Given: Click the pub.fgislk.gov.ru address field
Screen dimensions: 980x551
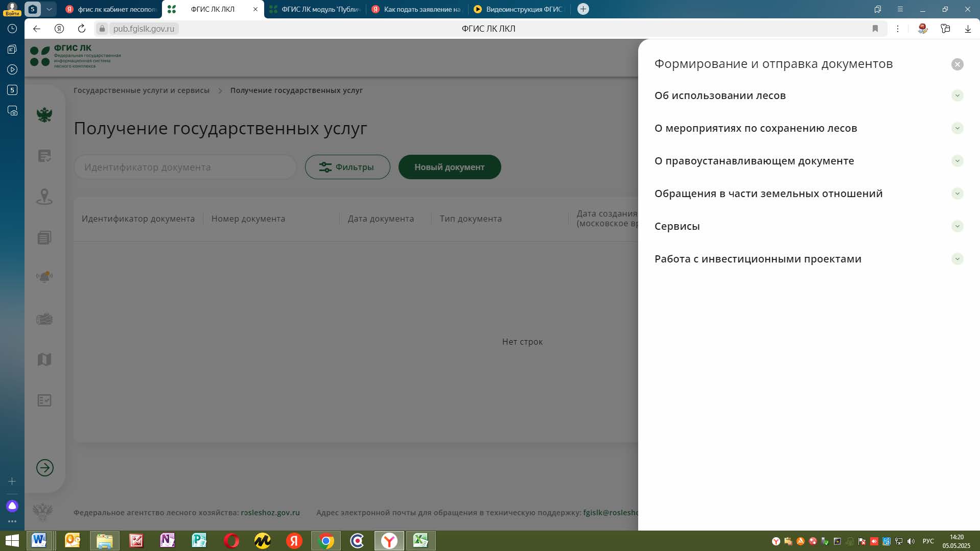Looking at the screenshot, I should (x=144, y=29).
